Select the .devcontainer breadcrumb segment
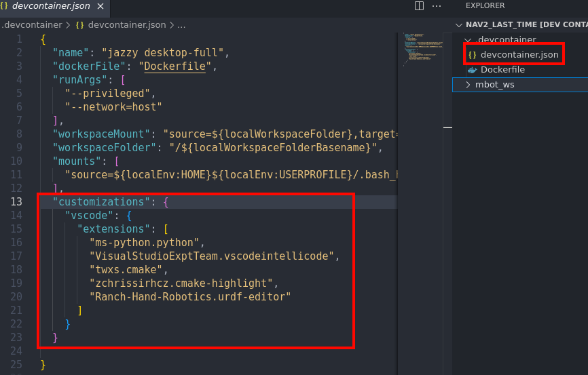The image size is (588, 375). (33, 25)
